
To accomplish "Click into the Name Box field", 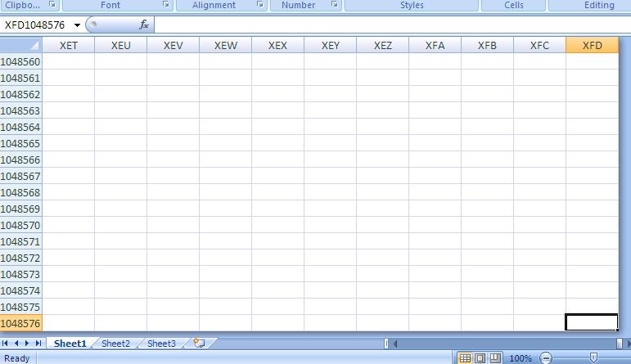I will [36, 25].
